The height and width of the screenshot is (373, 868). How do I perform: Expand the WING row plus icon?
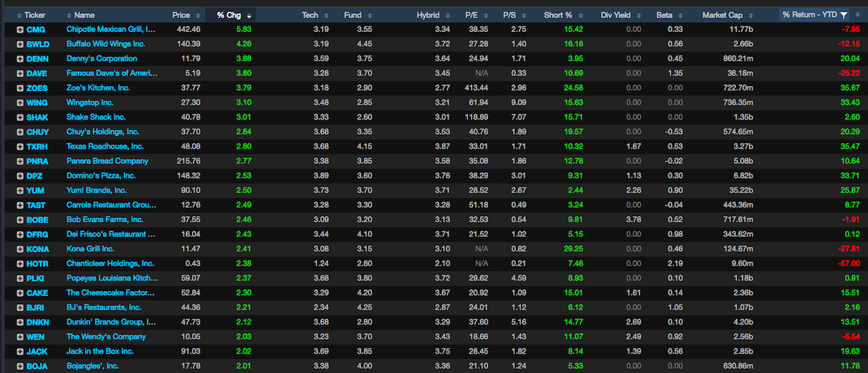20,102
